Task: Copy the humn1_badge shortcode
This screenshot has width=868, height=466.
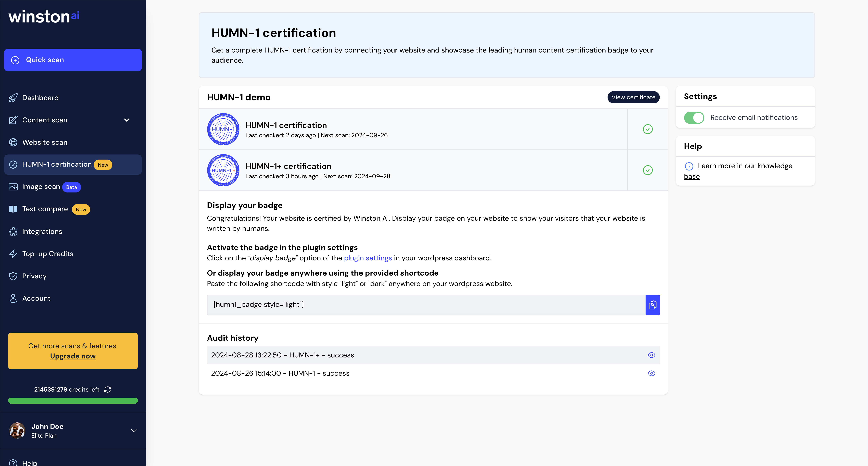Action: 652,305
